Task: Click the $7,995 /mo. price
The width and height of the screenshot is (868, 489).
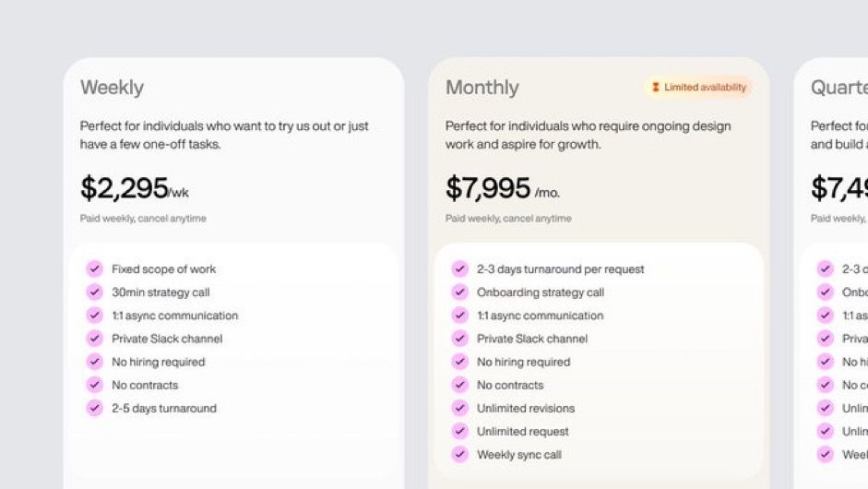Action: coord(503,188)
